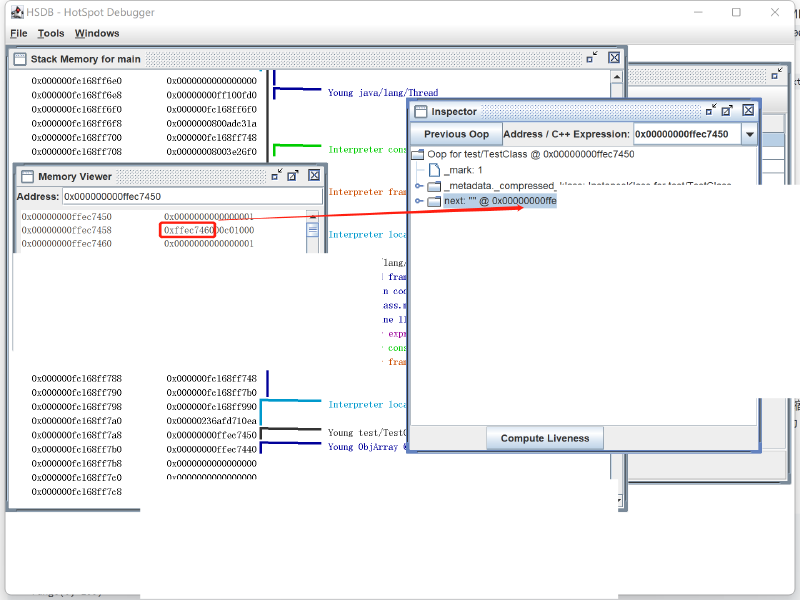Maximize the Memory Viewer window
Viewport: 800px width, 600px height.
[x=293, y=176]
